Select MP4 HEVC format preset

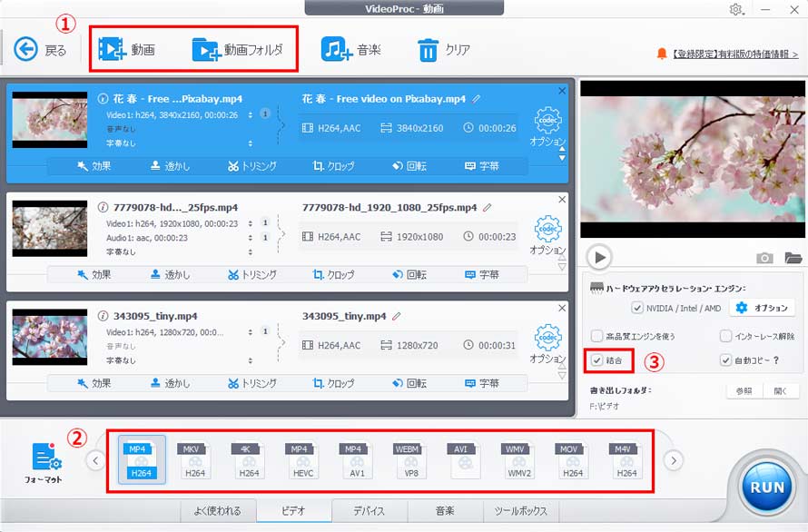tap(303, 460)
